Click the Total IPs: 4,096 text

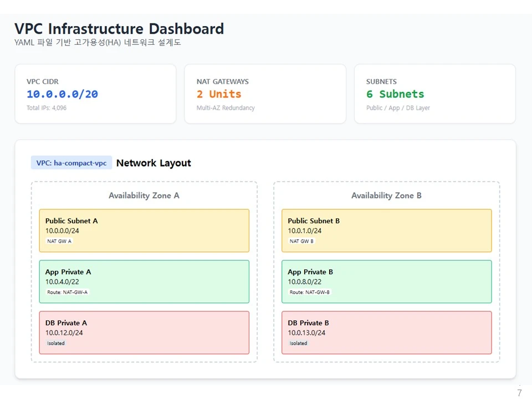(x=47, y=108)
